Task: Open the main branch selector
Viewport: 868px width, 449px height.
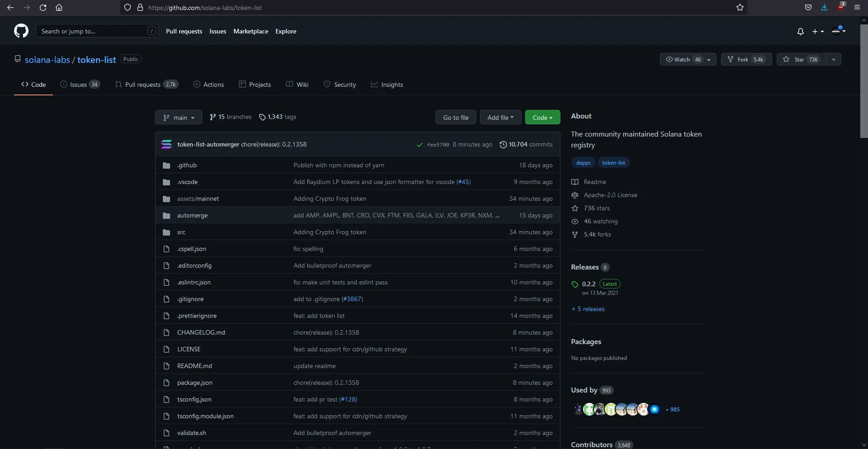Action: [x=179, y=118]
